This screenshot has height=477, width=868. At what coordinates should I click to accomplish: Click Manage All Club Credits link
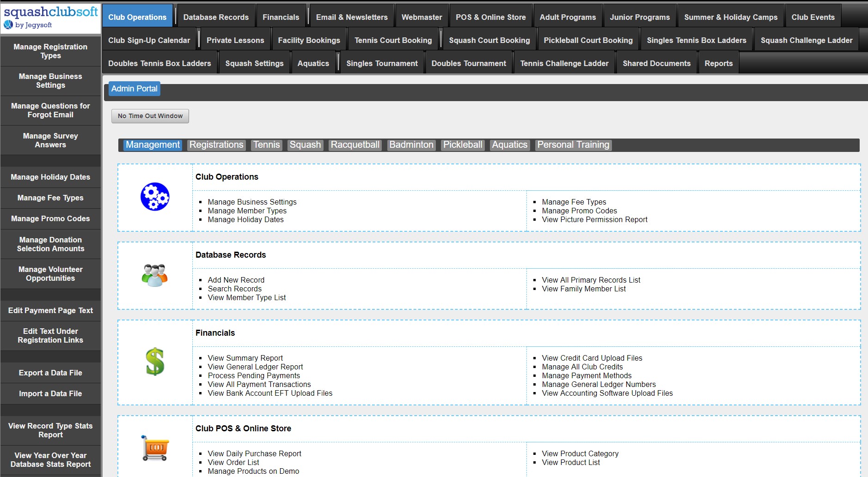pos(582,367)
